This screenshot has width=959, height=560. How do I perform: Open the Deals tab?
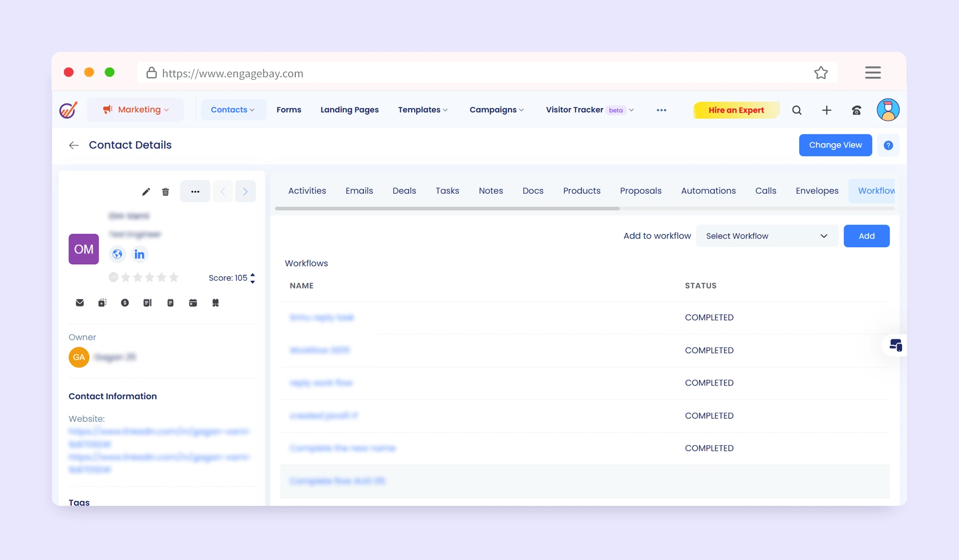404,191
